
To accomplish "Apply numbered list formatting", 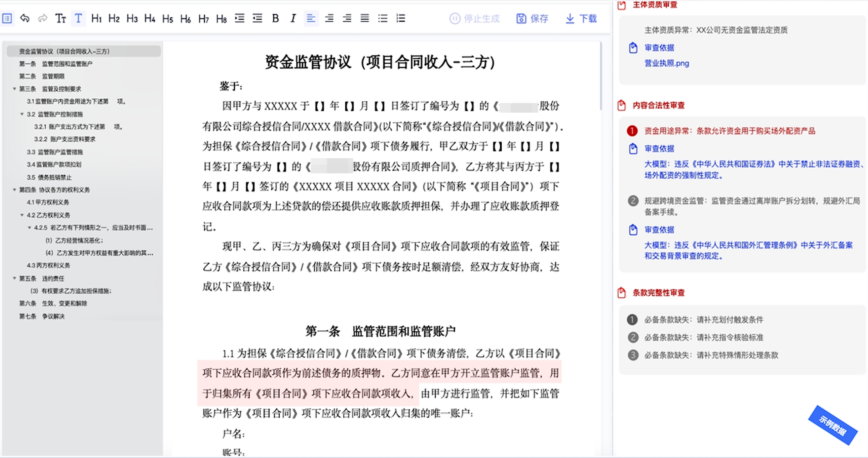I will coord(401,18).
